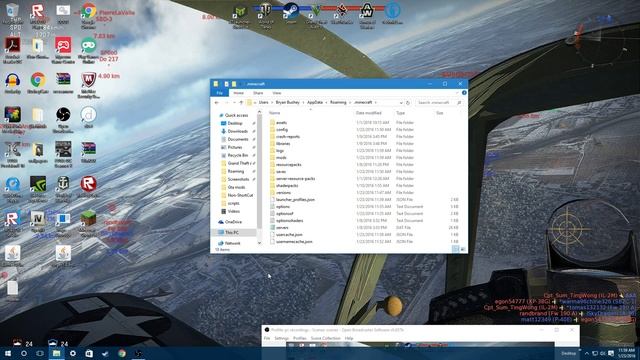Image resolution: width=640 pixels, height=360 pixels.
Task: Expand chevron after AppData in address bar
Action: (x=326, y=102)
